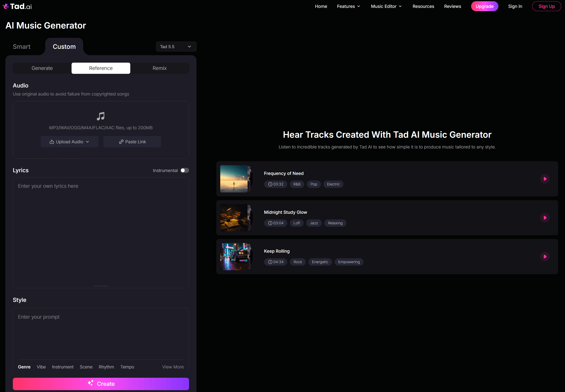Click the Frequency of Need title
This screenshot has height=392, width=565.
[x=284, y=173]
